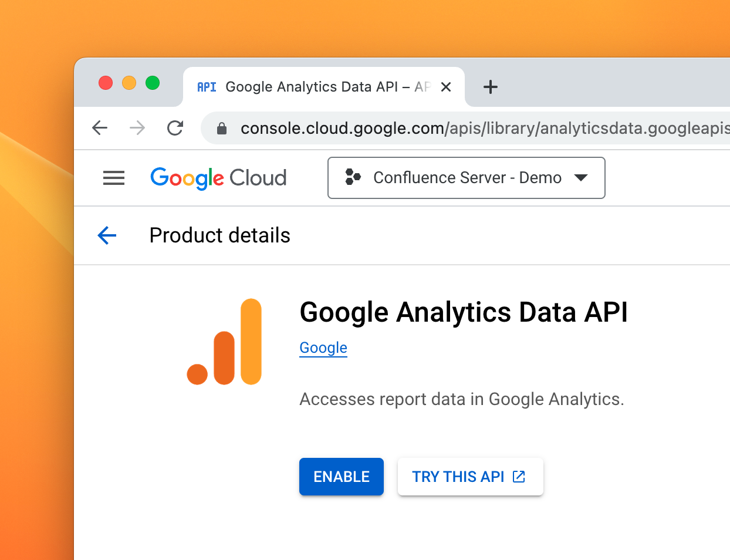Click the browser forward arrow button

(137, 128)
